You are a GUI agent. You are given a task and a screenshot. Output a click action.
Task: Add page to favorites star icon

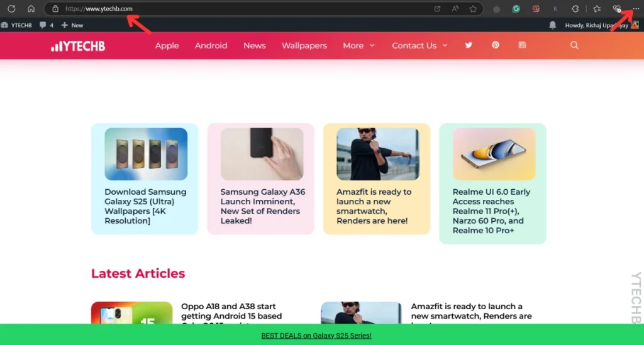(x=473, y=9)
